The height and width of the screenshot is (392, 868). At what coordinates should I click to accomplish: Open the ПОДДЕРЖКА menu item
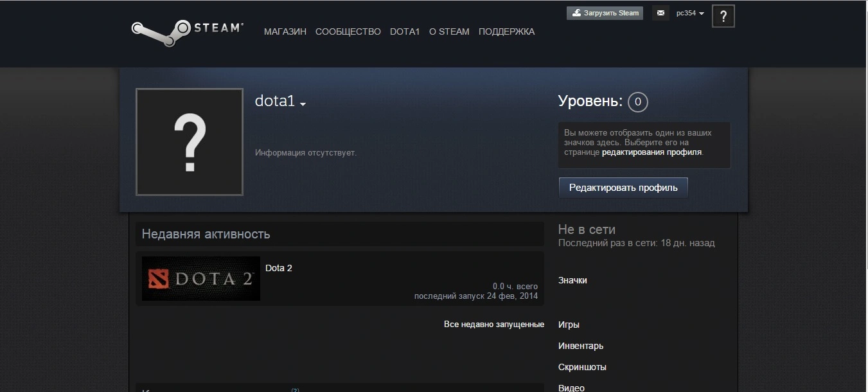point(506,31)
